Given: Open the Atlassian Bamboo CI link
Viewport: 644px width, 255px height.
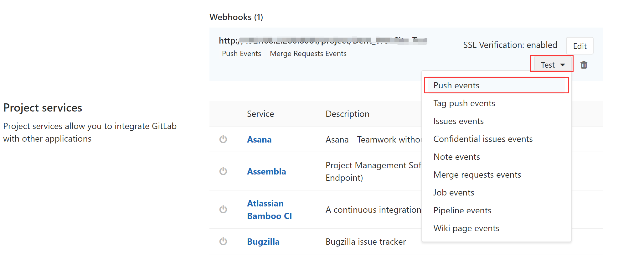Looking at the screenshot, I should click(269, 210).
